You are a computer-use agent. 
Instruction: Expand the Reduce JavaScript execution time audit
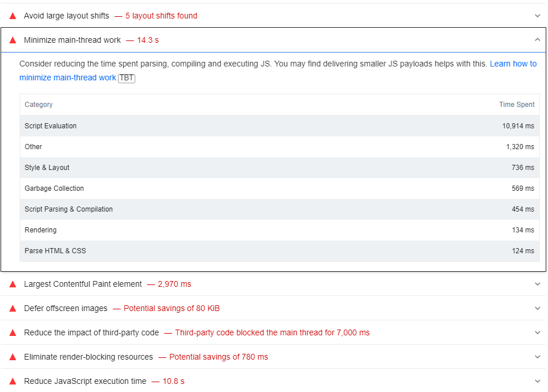538,381
